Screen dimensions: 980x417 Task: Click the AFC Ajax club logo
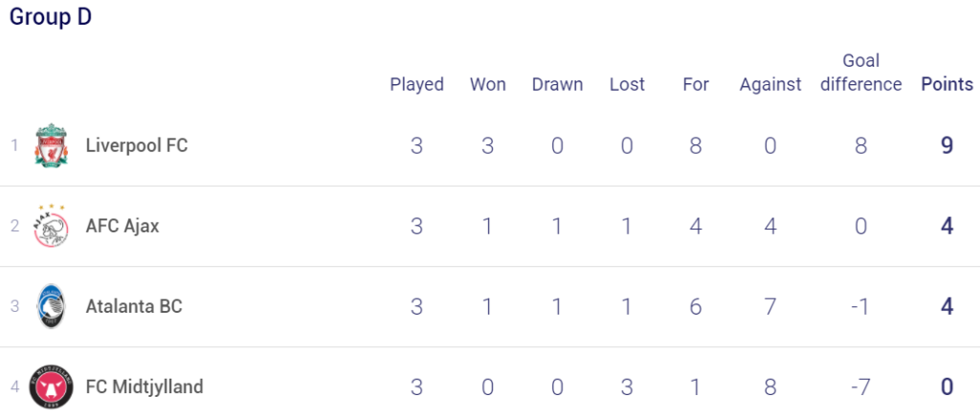tap(51, 226)
